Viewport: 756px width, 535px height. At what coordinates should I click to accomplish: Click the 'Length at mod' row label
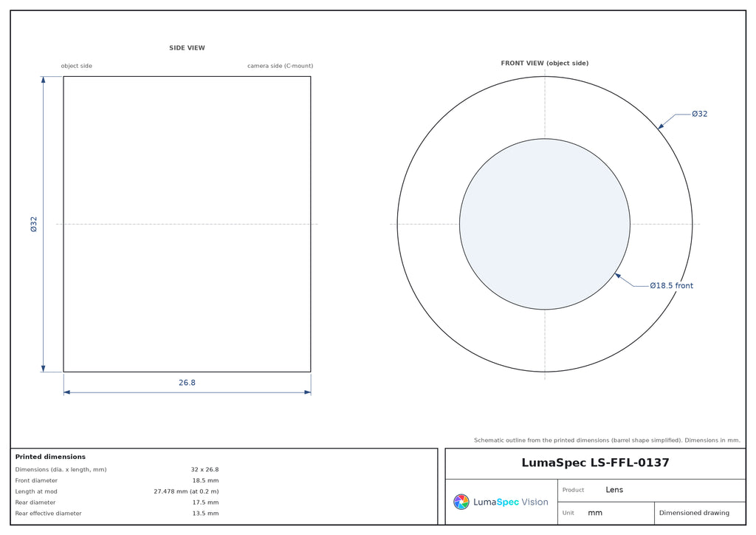36,491
